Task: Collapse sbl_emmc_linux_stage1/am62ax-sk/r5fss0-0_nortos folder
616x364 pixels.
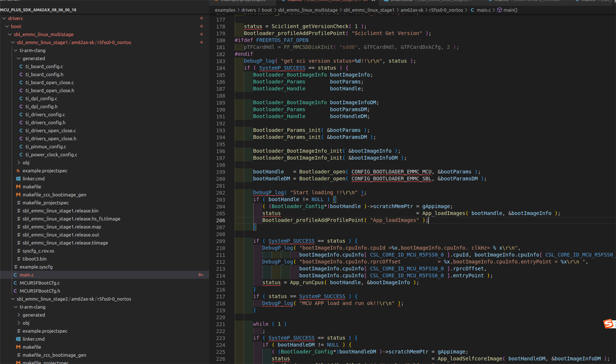Action: tap(13, 43)
